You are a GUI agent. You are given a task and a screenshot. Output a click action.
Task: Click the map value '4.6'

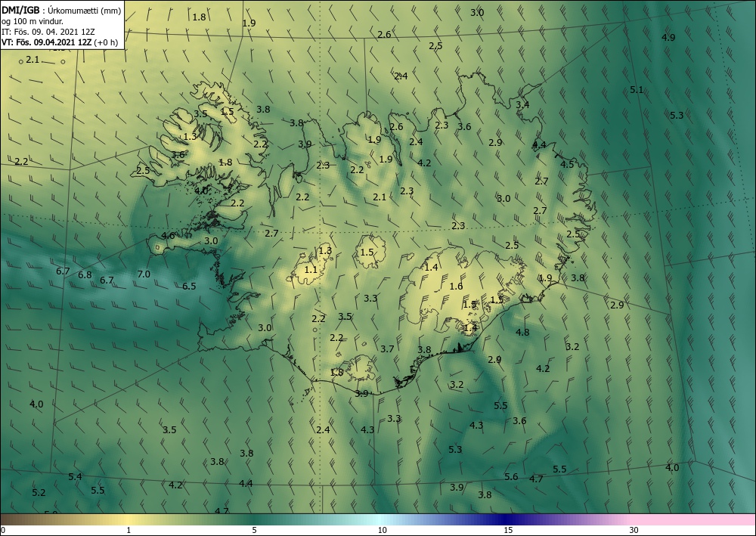tap(168, 236)
